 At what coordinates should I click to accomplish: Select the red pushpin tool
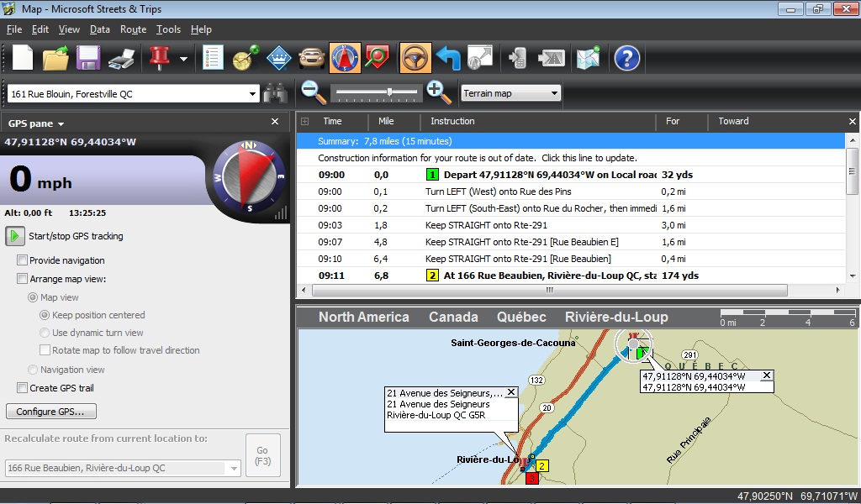(159, 58)
